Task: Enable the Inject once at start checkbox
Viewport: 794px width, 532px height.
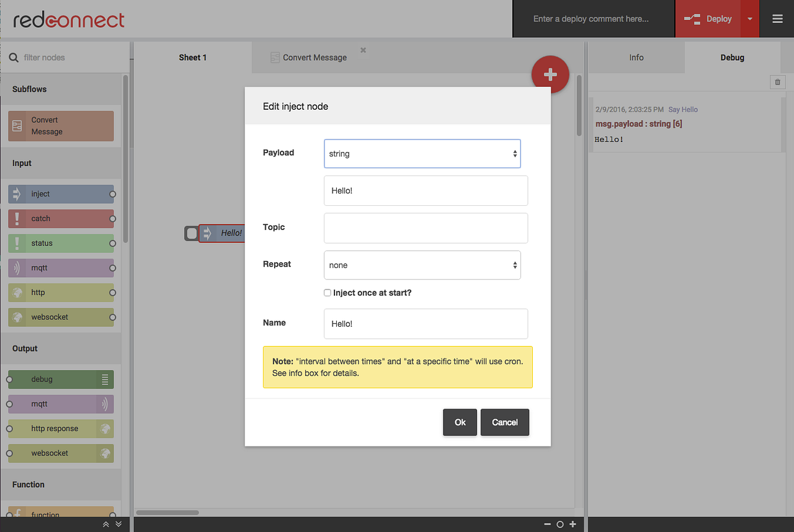Action: click(x=327, y=292)
